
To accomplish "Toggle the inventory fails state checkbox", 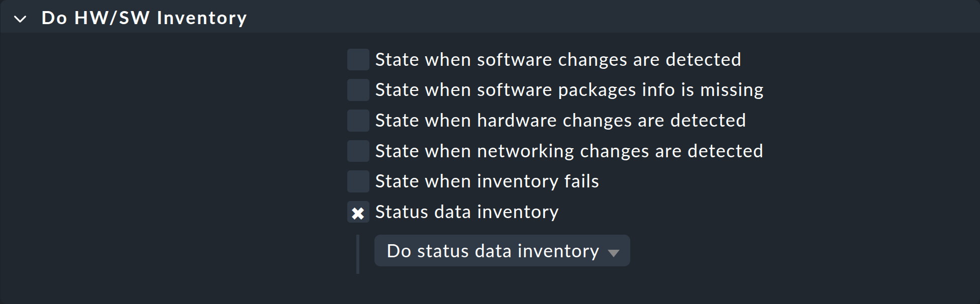I will pyautogui.click(x=357, y=181).
